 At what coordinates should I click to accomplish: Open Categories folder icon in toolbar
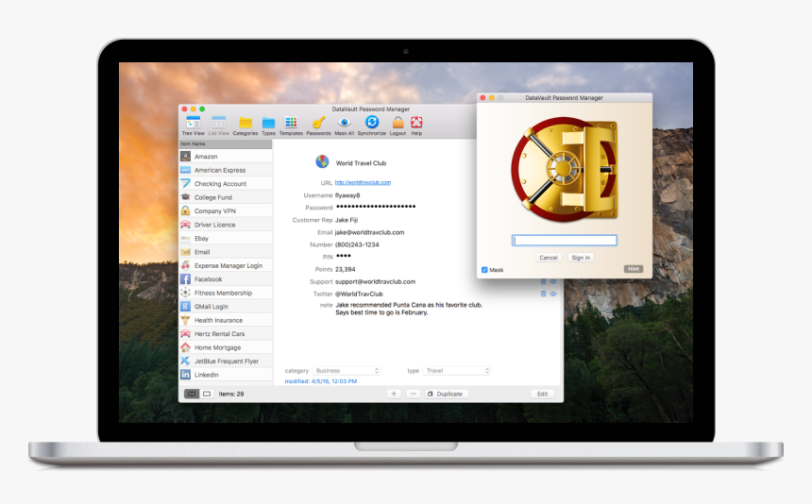245,126
